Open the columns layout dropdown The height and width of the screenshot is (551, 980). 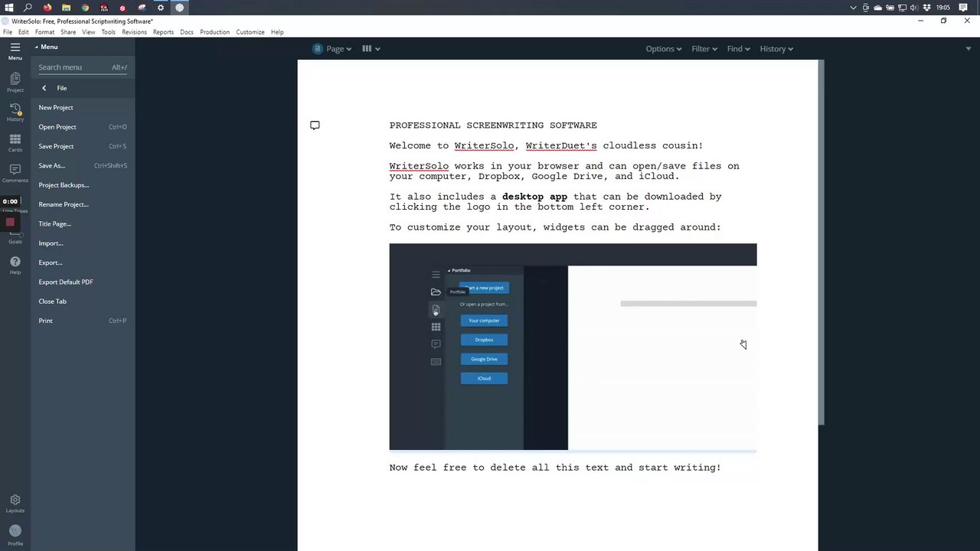(371, 49)
